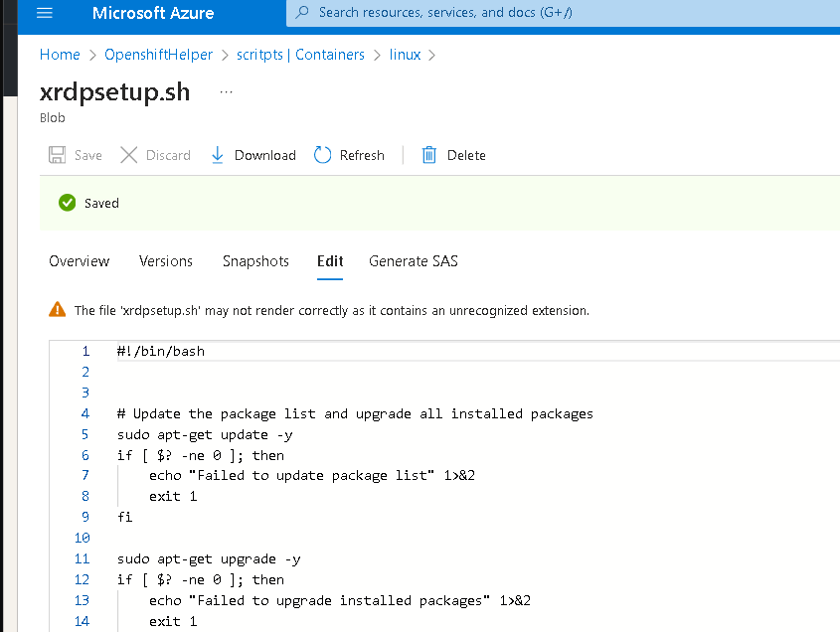840x632 pixels.
Task: Click the orange warning triangle icon
Action: point(58,310)
